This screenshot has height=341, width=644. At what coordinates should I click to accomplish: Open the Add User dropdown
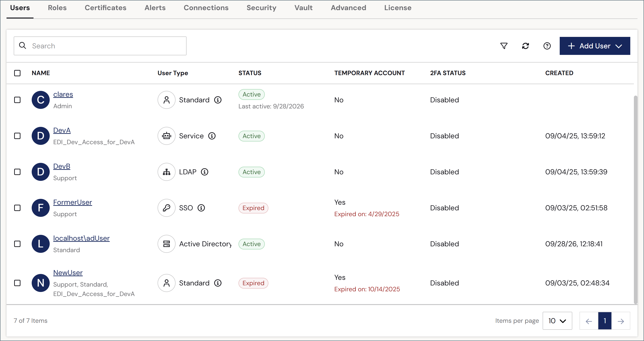[x=595, y=46]
